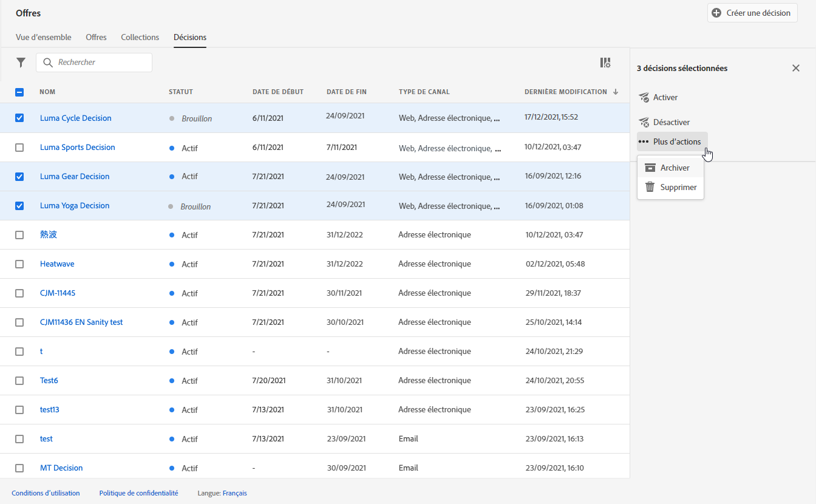Close the selected decisions panel
Viewport: 816px width, 504px height.
pos(795,68)
